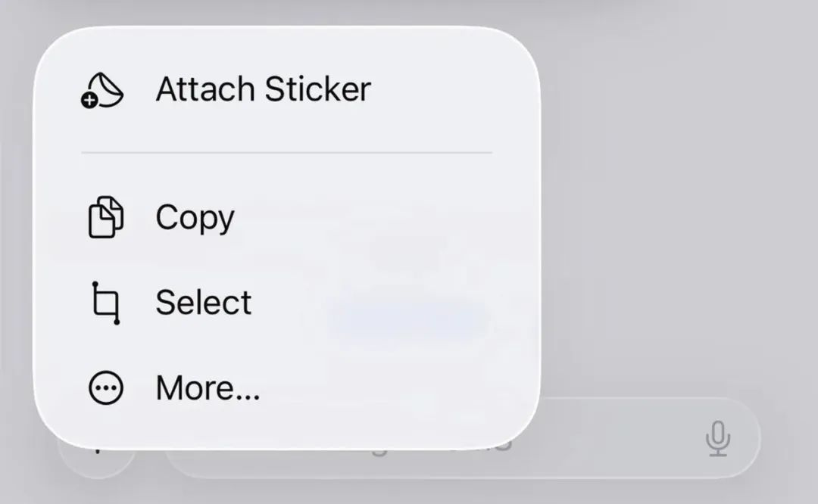
Task: Click the More ellipsis circle icon
Action: (x=106, y=387)
